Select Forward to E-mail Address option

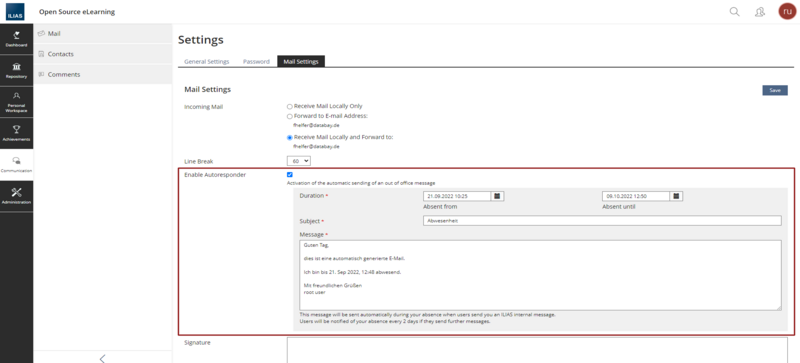point(290,116)
